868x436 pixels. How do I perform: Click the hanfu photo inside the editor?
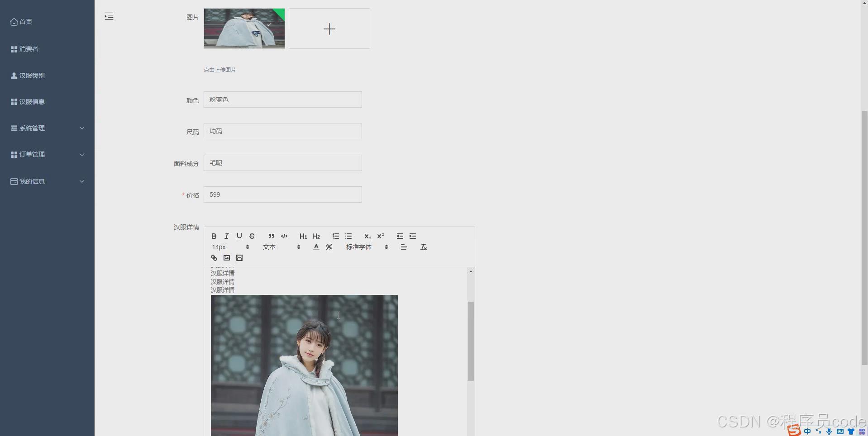(304, 365)
